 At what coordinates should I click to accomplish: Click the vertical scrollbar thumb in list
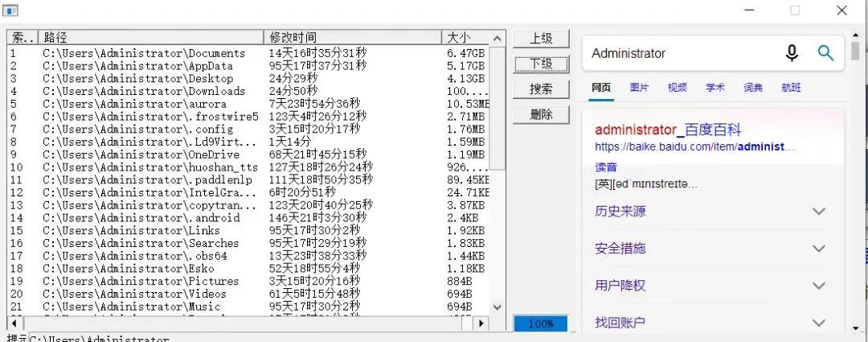[497, 109]
